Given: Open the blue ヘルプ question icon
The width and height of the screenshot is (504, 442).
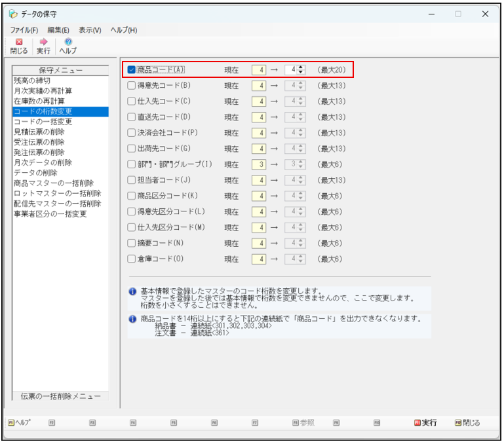Looking at the screenshot, I should (68, 42).
